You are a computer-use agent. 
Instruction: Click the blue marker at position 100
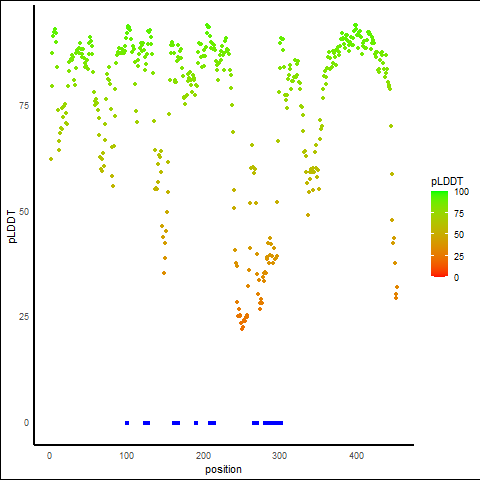(x=127, y=423)
